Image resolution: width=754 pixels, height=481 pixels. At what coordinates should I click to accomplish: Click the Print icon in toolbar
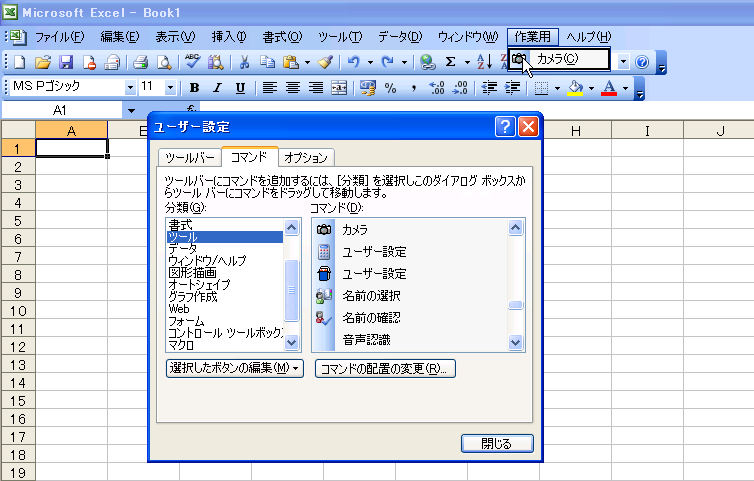[141, 62]
